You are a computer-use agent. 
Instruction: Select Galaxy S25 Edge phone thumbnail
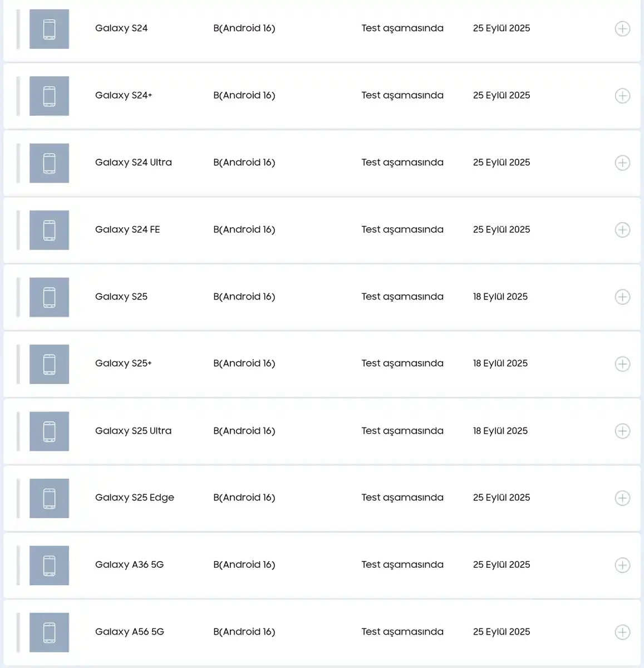(x=49, y=498)
